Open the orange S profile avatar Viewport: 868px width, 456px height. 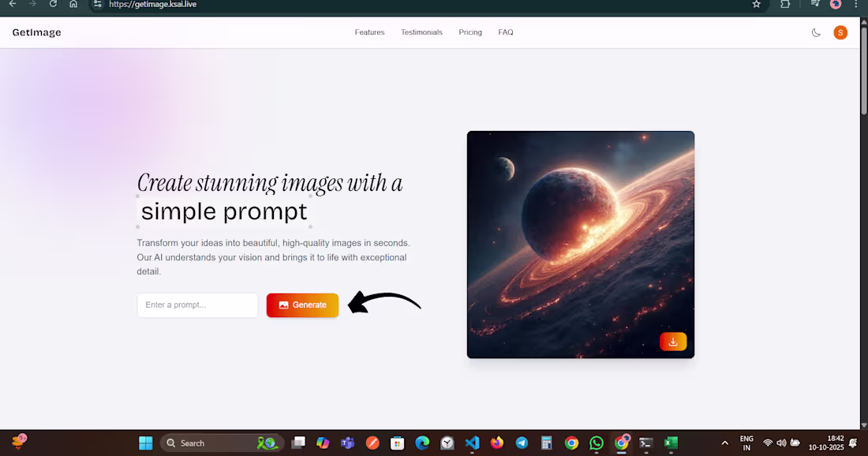pyautogui.click(x=840, y=32)
